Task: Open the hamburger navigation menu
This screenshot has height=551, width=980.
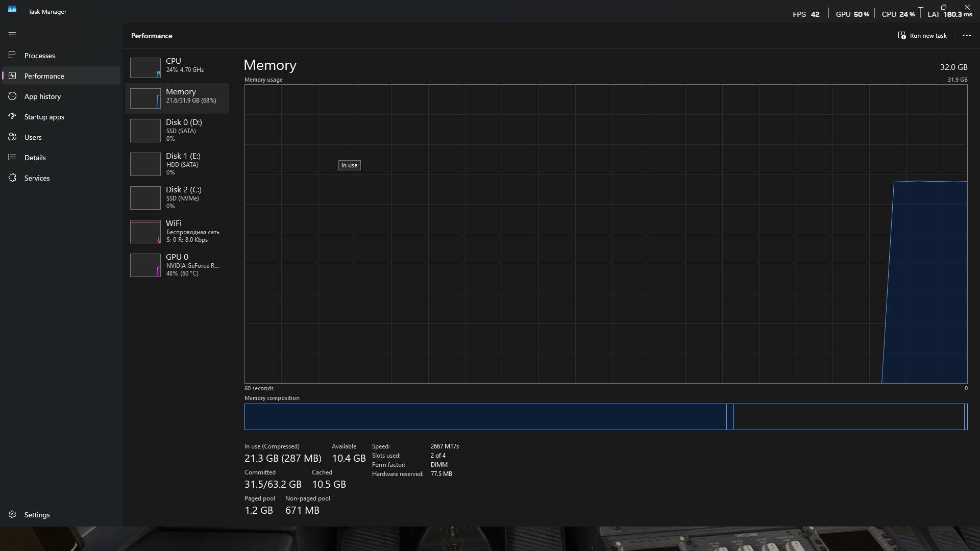Action: (x=12, y=35)
